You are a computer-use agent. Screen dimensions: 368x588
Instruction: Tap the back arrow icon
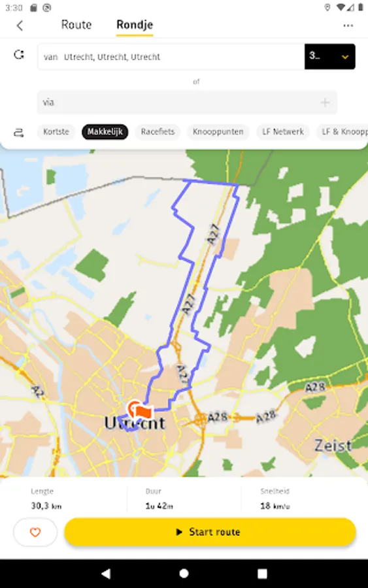[20, 25]
